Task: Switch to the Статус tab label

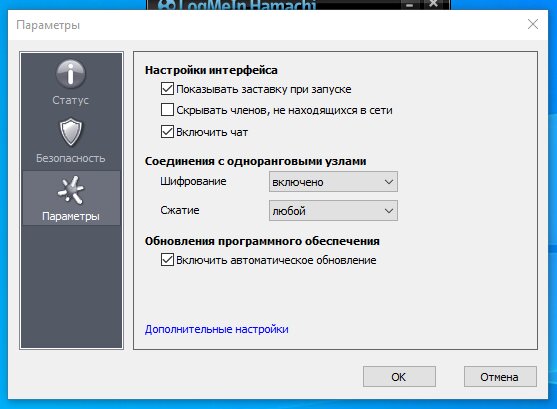Action: click(70, 100)
